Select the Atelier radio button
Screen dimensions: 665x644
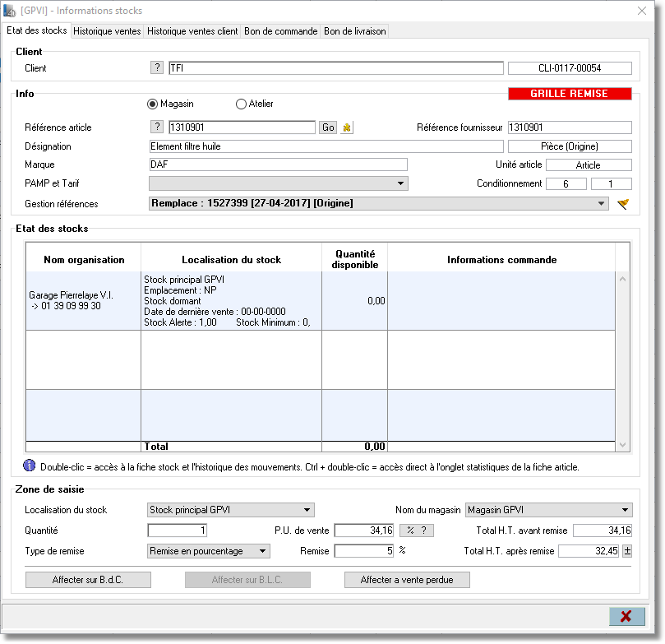241,104
